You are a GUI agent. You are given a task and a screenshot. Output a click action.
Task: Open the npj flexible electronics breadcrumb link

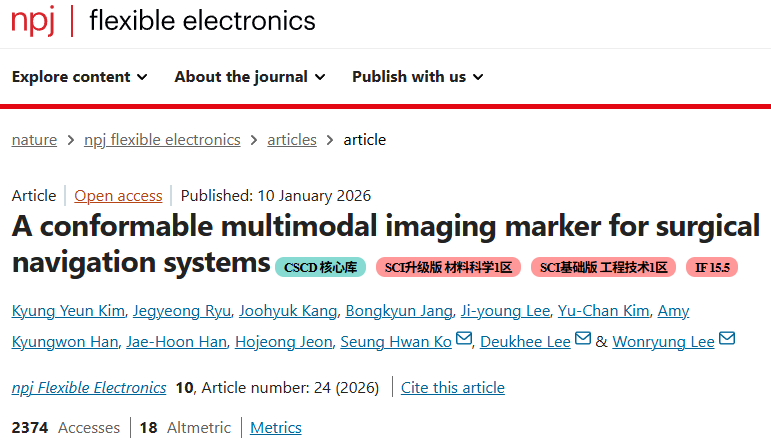(162, 140)
